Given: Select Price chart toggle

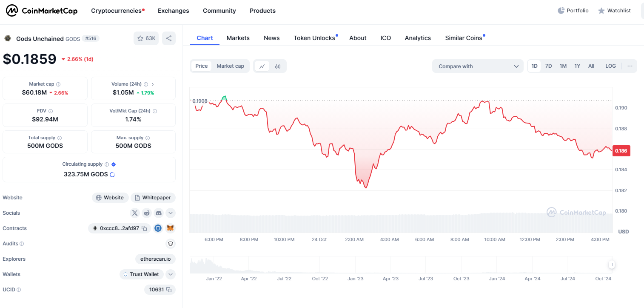Looking at the screenshot, I should (202, 66).
